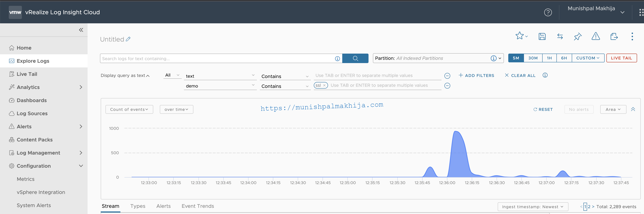644x214 pixels.
Task: Open the All match-condition dropdown
Action: tap(172, 75)
